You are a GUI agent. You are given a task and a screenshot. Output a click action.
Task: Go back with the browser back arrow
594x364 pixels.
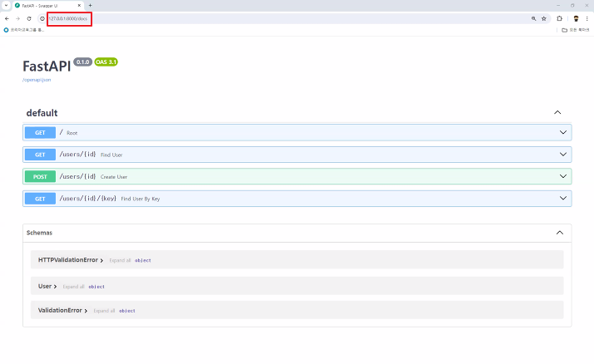(x=7, y=18)
